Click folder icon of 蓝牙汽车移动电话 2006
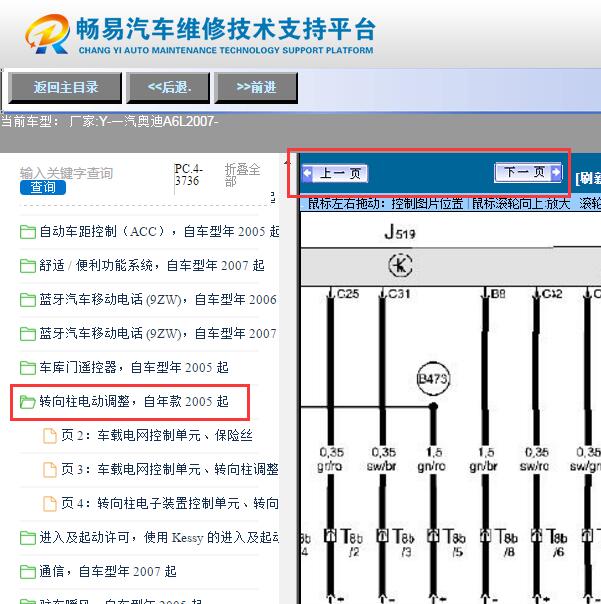Screen dimensions: 601x604 28,300
